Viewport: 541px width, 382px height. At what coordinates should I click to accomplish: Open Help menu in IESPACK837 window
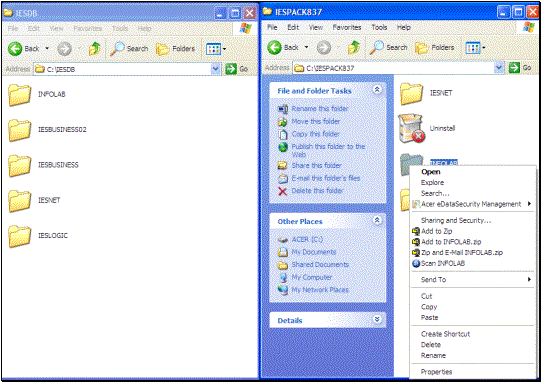[x=404, y=27]
